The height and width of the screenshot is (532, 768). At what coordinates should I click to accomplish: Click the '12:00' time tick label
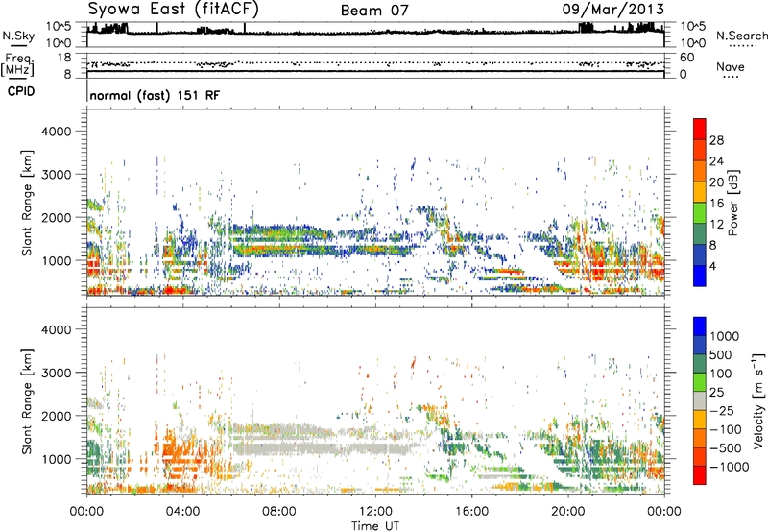pos(375,512)
